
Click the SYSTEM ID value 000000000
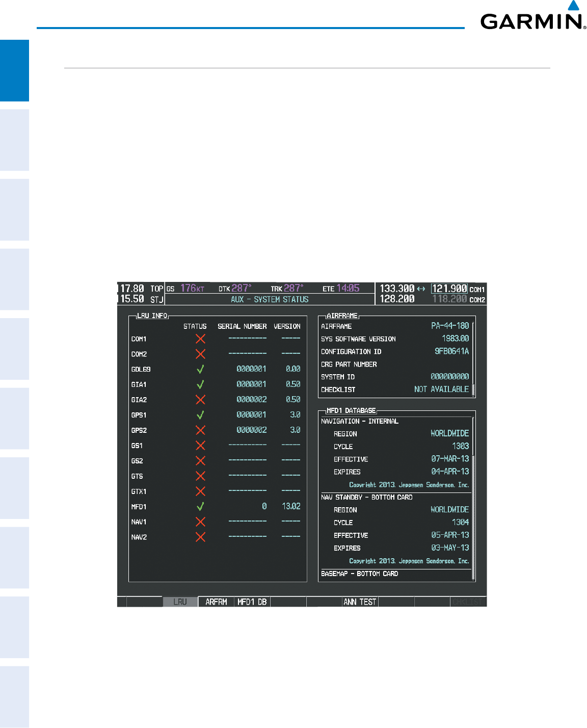(x=450, y=377)
